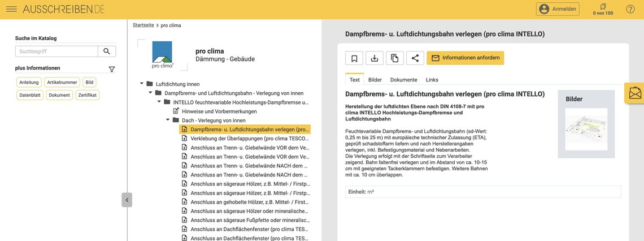Click the magnifier search button
This screenshot has width=644, height=241.
107,51
